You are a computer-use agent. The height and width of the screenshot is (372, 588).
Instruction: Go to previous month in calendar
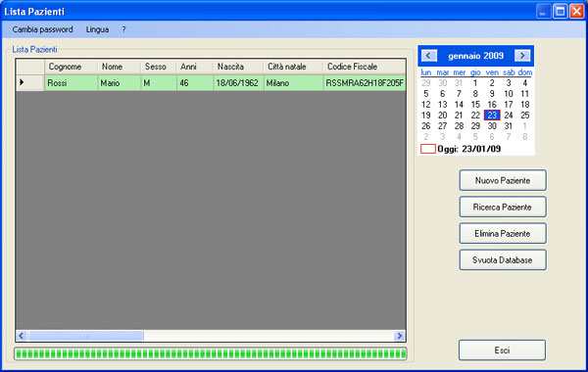click(429, 56)
